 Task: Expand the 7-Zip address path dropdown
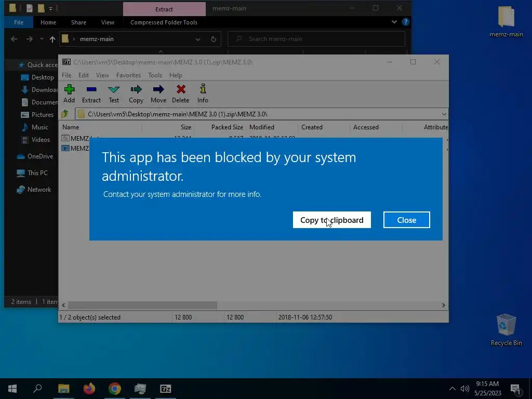click(444, 114)
